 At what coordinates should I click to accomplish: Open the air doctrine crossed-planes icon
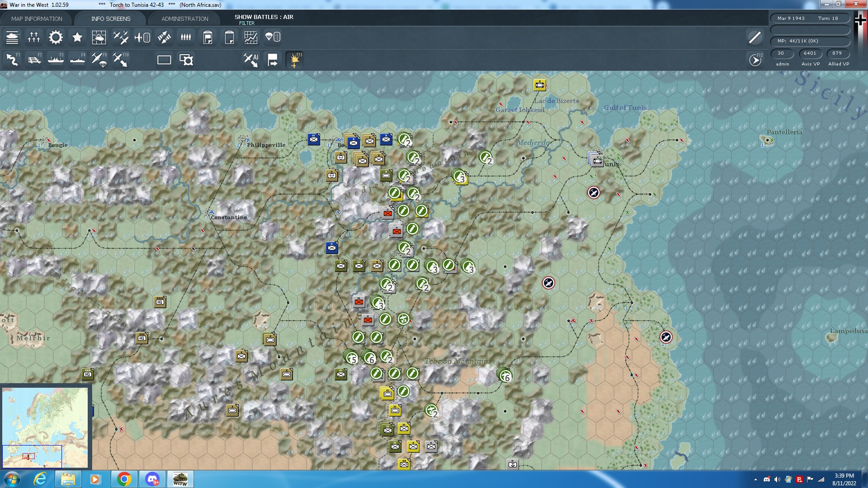point(120,37)
